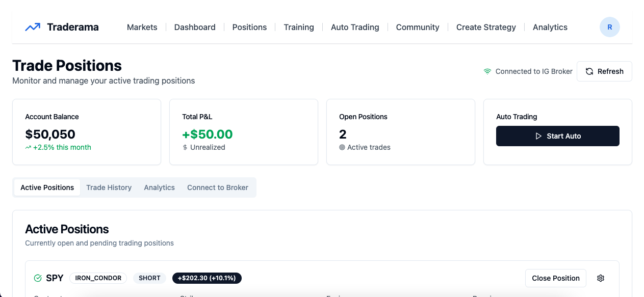Click the dollar sign icon beside Unrealized
The image size is (644, 297).
(185, 147)
